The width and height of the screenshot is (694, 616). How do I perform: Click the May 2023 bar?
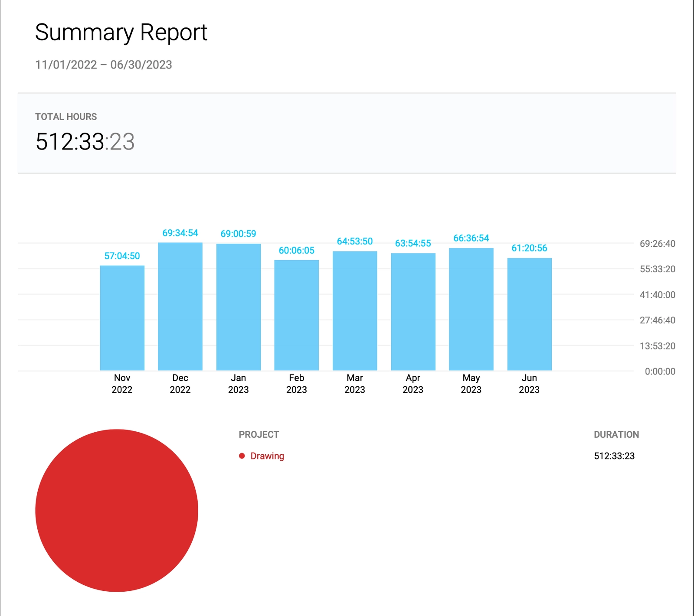pos(471,309)
